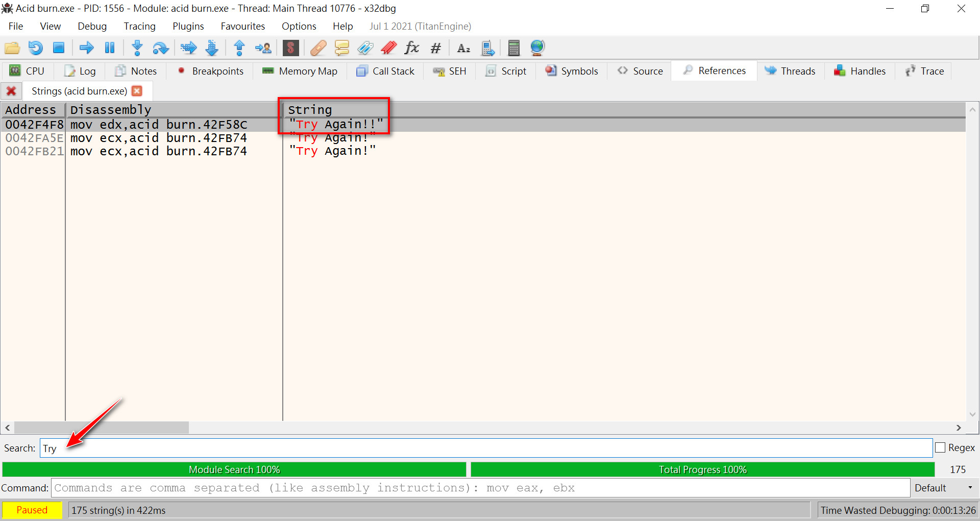Stop debugging with the blue square icon
The height and width of the screenshot is (521, 980).
59,48
